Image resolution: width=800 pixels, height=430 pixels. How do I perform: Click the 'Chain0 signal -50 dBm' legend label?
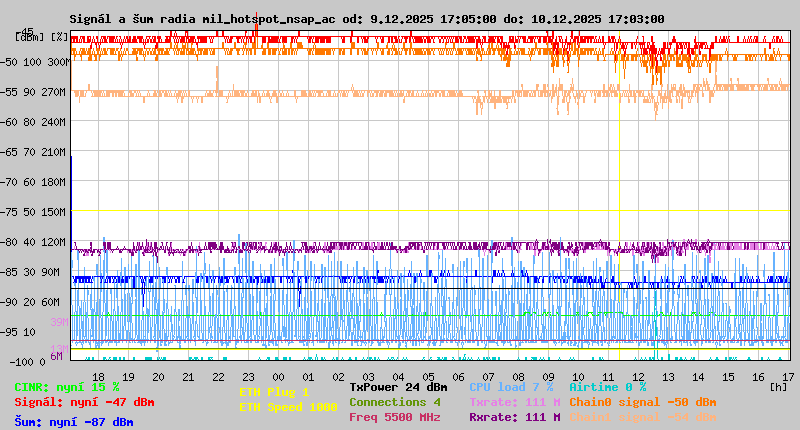pyautogui.click(x=643, y=402)
